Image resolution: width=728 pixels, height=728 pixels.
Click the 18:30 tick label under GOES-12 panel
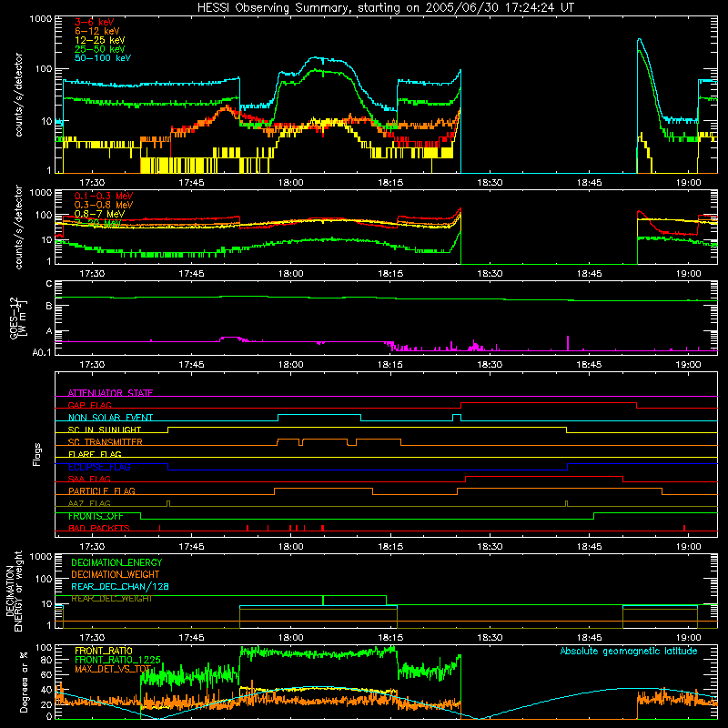490,365
